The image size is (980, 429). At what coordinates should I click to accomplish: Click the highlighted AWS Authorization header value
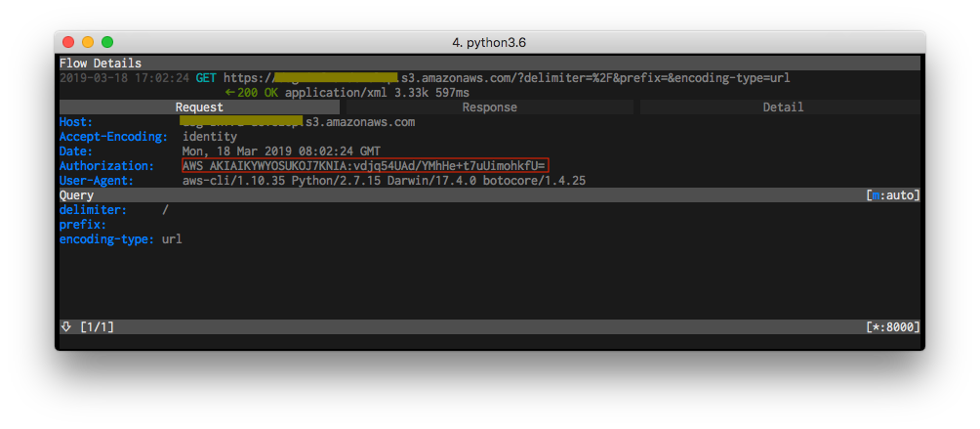(x=365, y=166)
